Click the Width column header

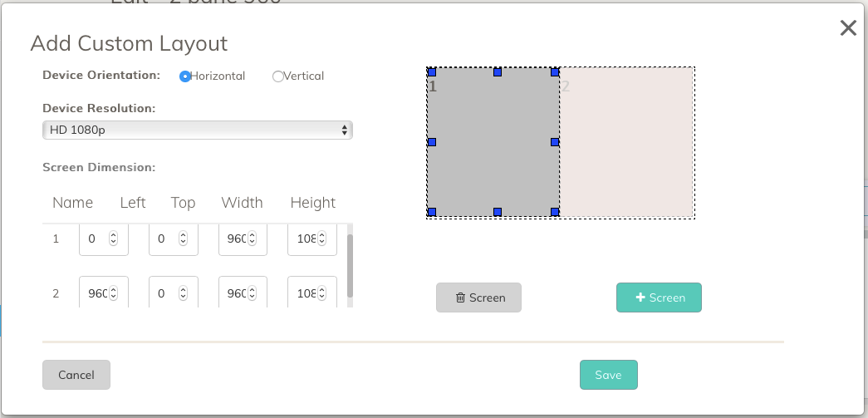pos(242,203)
